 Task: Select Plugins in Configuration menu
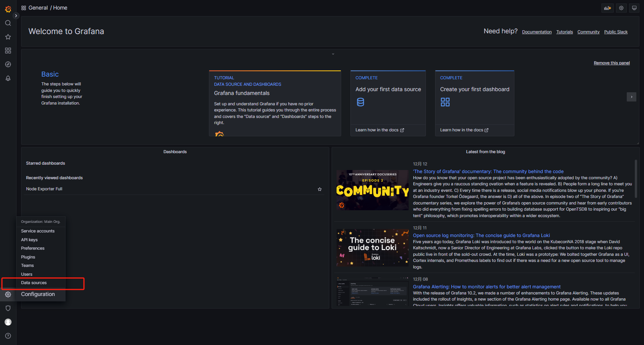28,257
